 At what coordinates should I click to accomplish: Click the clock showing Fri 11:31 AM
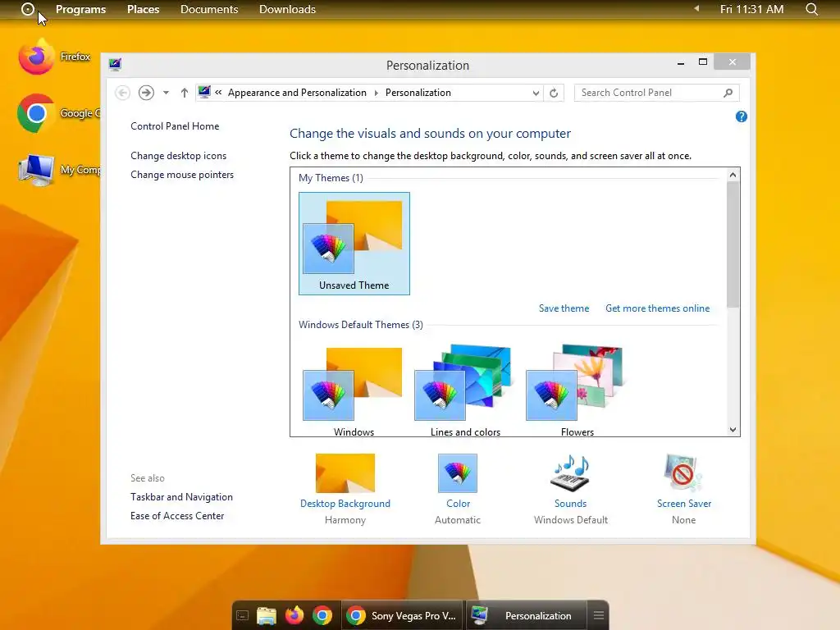coord(751,9)
